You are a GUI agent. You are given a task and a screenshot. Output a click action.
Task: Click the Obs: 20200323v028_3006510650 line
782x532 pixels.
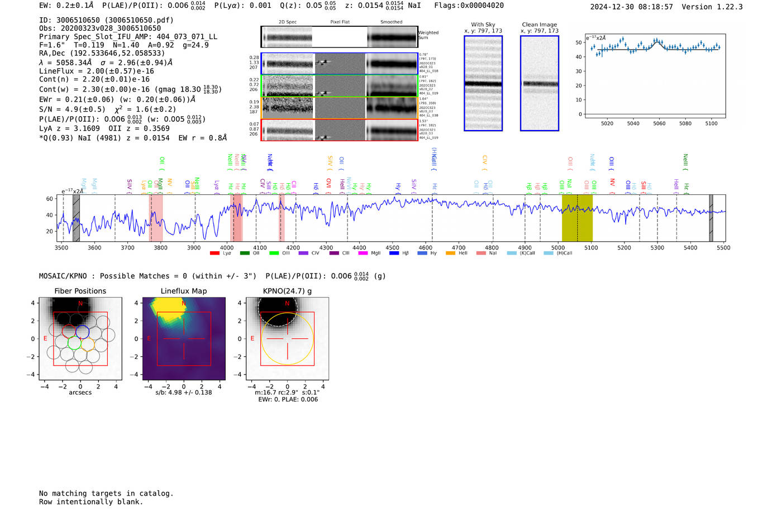pyautogui.click(x=100, y=28)
